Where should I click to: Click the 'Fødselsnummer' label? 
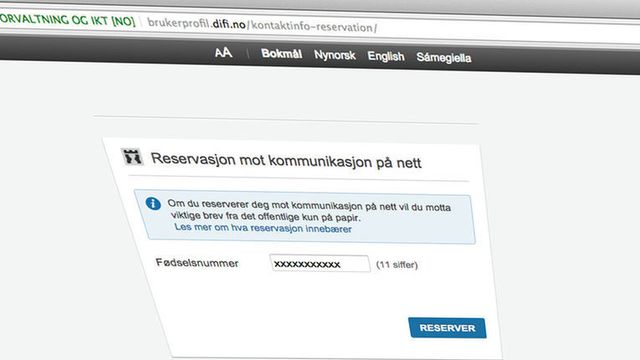click(197, 263)
